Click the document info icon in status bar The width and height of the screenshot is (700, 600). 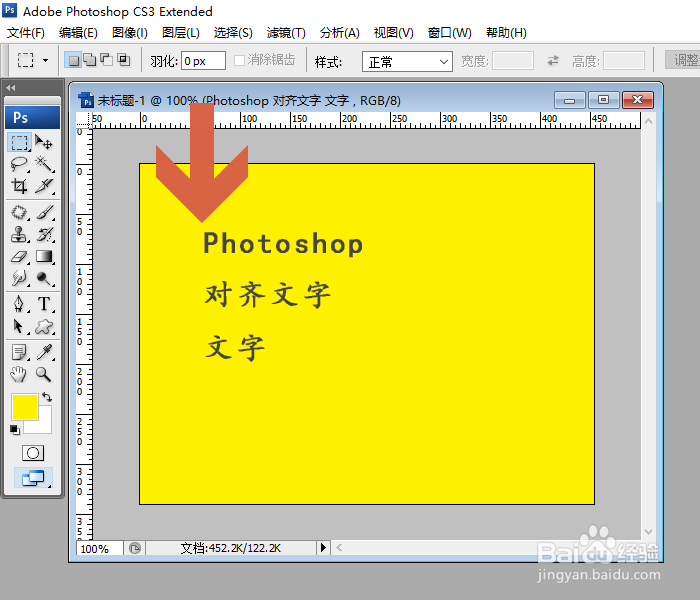pyautogui.click(x=134, y=548)
